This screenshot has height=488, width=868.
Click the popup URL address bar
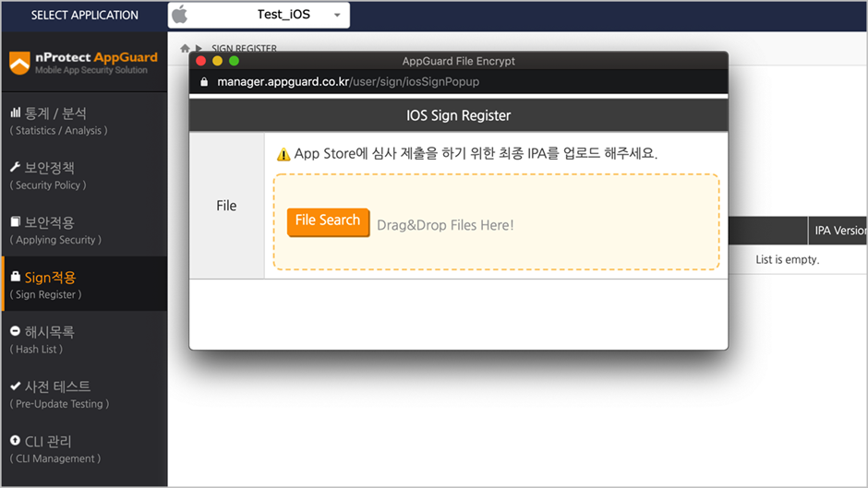pos(458,82)
